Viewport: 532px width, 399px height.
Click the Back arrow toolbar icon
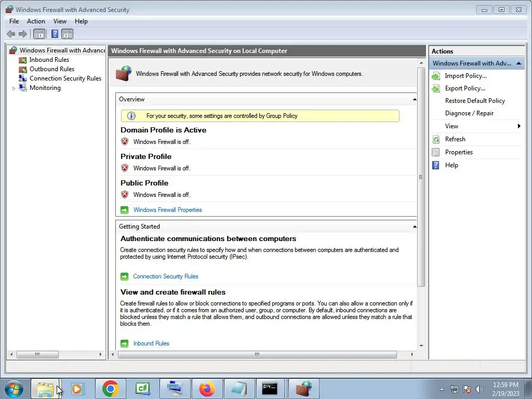(x=11, y=34)
